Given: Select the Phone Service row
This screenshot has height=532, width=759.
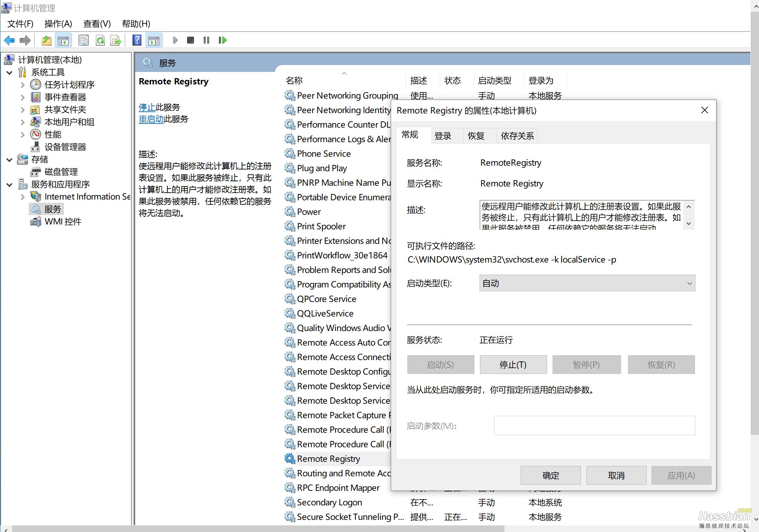Looking at the screenshot, I should pyautogui.click(x=324, y=154).
